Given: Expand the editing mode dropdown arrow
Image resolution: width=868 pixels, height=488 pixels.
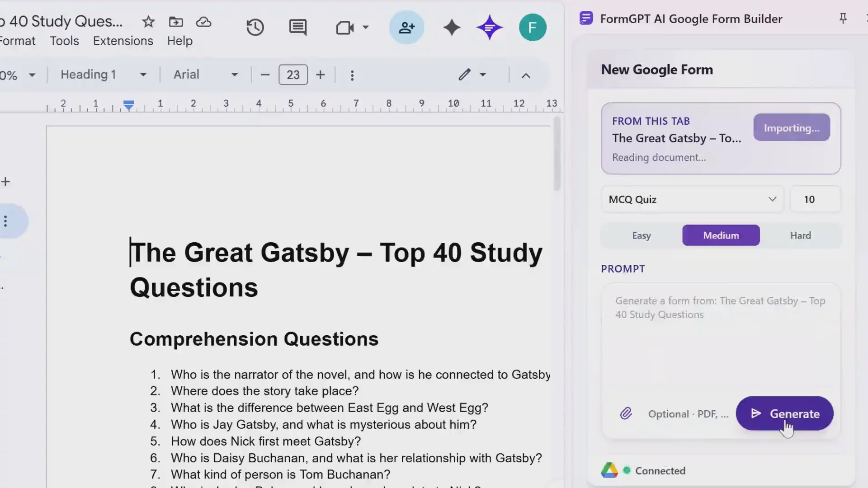Looking at the screenshot, I should [x=483, y=75].
